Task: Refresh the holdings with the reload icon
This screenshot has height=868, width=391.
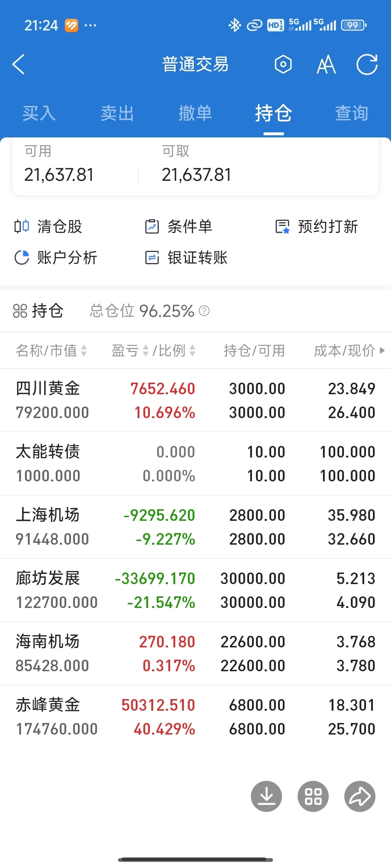Action: (367, 64)
